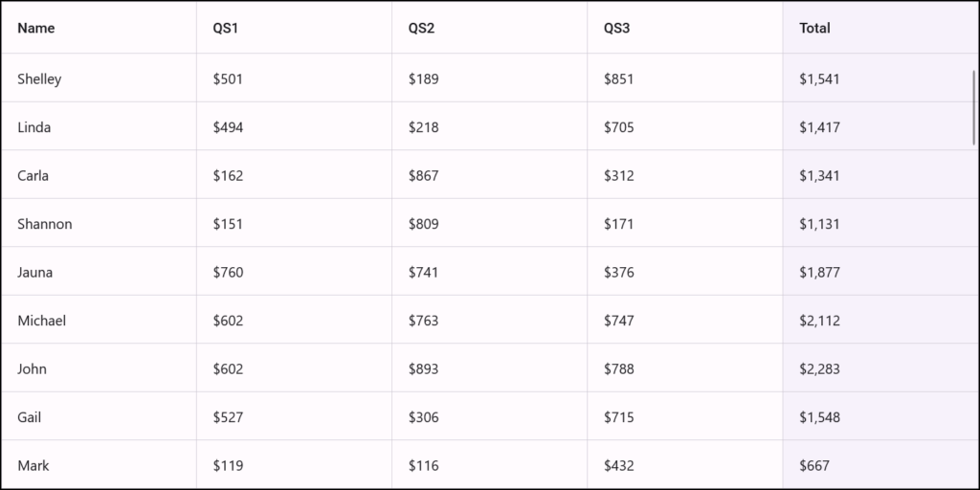
Task: Click Shelley's QS1 value $501
Action: coord(228,78)
